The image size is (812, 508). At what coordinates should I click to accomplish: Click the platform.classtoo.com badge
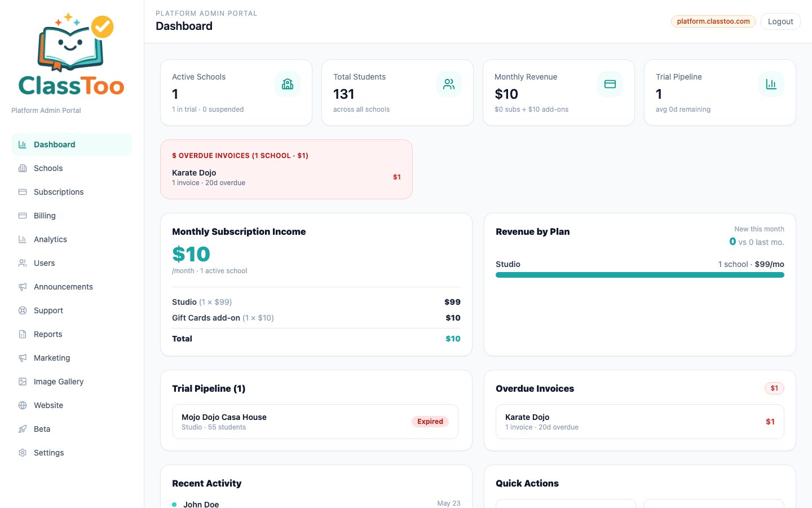(x=713, y=21)
